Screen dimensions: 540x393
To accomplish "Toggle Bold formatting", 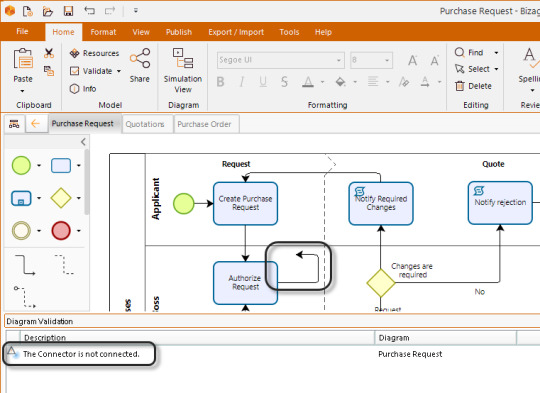I will coord(220,82).
